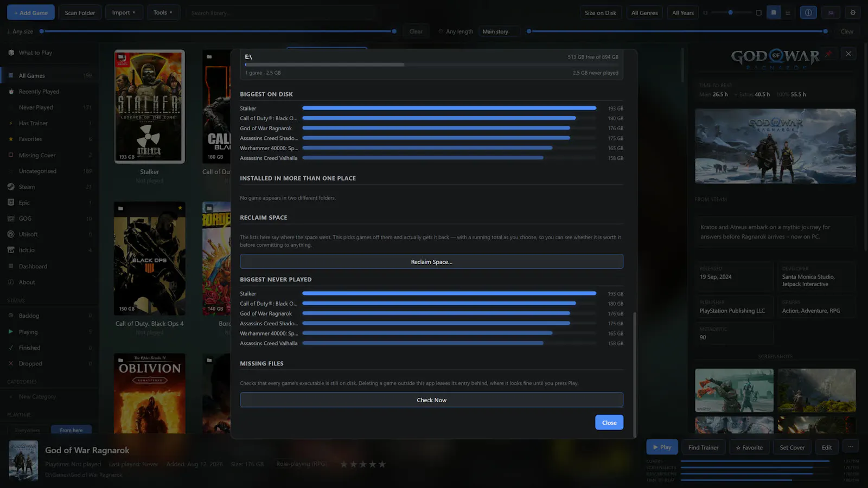
Task: Select the Stalker game cover thumbnail
Action: pos(149,106)
